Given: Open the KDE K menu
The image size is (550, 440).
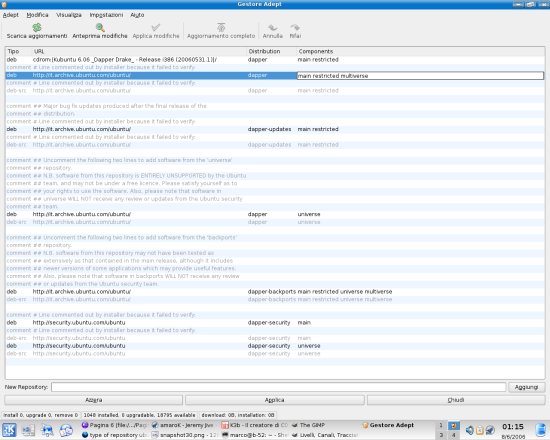Looking at the screenshot, I should (9, 430).
